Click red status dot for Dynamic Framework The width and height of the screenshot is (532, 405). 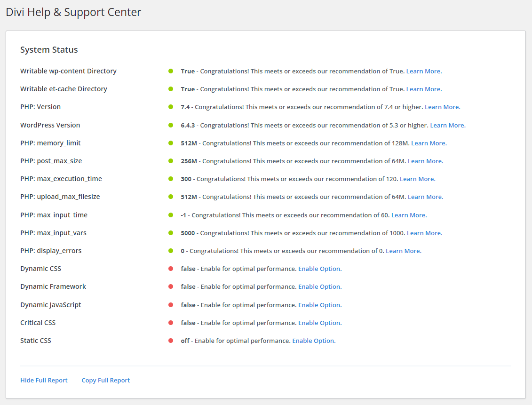(x=171, y=286)
